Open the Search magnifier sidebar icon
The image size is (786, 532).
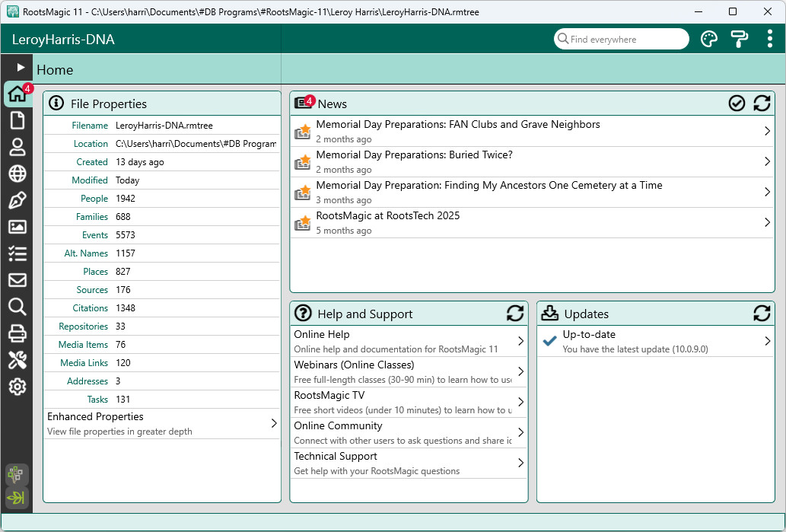point(18,307)
